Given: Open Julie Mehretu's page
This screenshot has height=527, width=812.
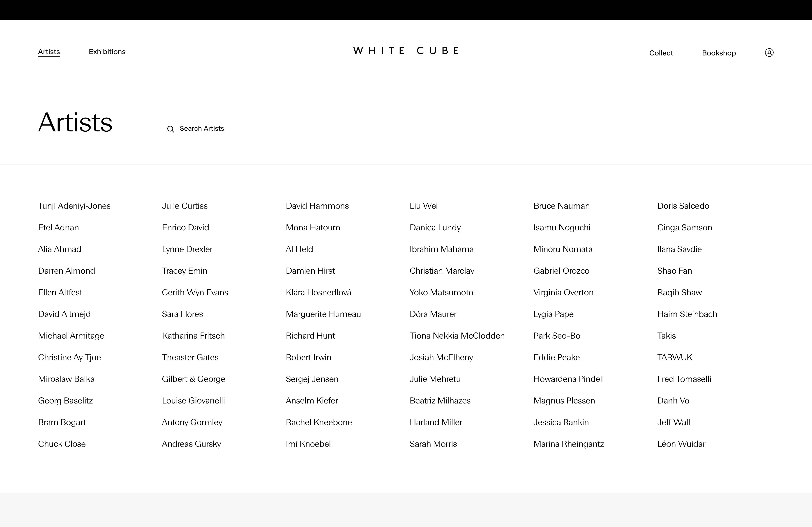Looking at the screenshot, I should click(x=435, y=379).
